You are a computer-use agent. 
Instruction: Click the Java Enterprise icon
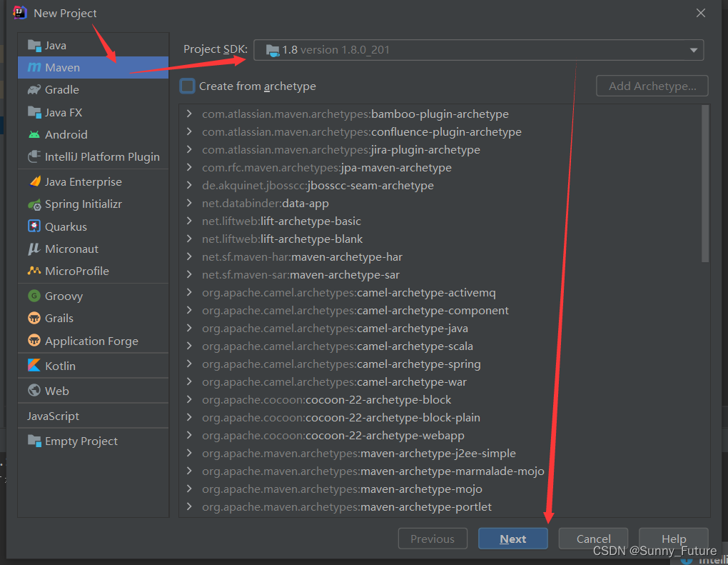(34, 181)
